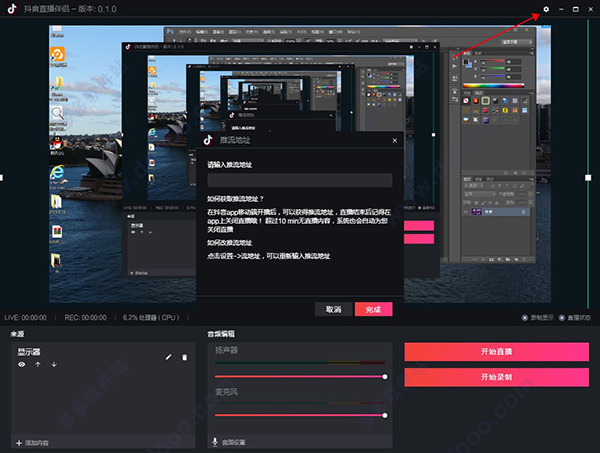Image resolution: width=600 pixels, height=453 pixels.
Task: Edit the 显示器 source with pencil icon
Action: 168,357
